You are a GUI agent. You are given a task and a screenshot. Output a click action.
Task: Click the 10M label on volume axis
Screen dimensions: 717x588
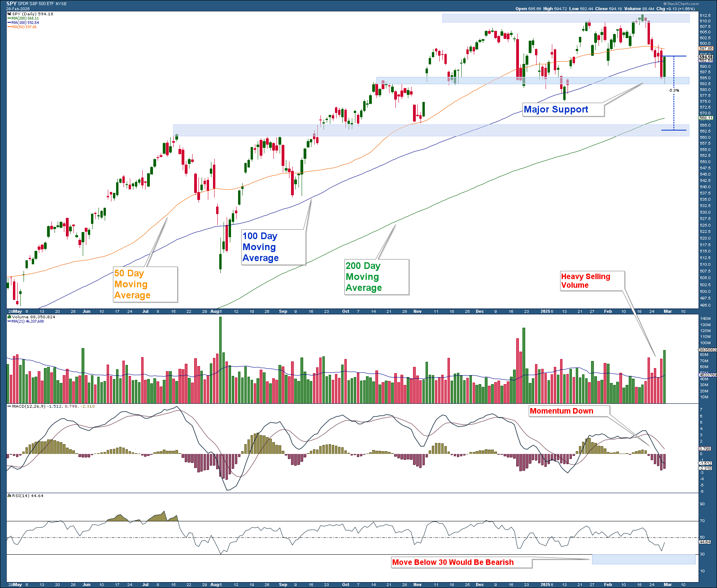click(x=704, y=397)
